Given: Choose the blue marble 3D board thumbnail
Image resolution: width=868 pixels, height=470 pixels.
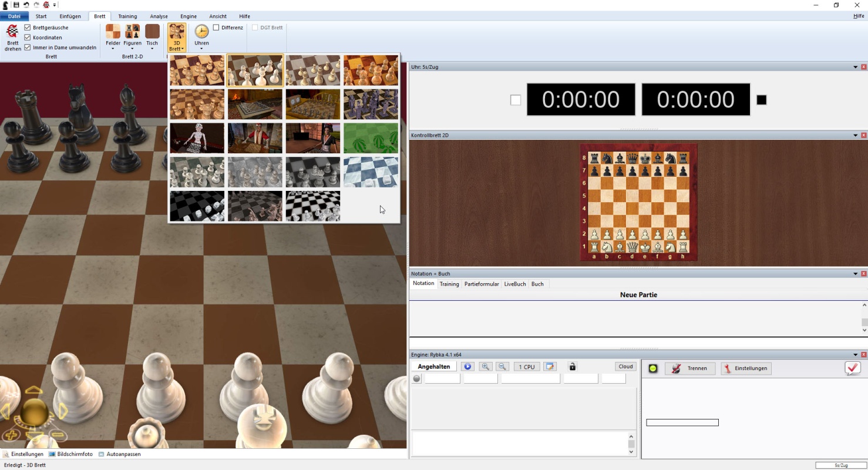Looking at the screenshot, I should click(371, 172).
